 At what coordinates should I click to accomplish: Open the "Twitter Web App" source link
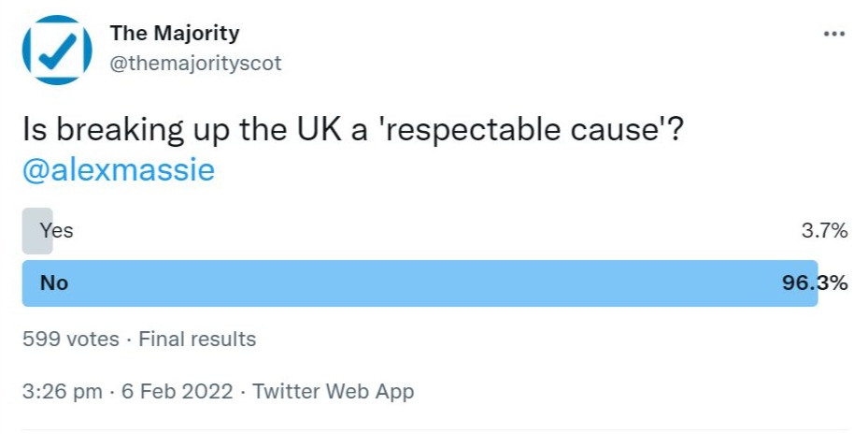334,391
